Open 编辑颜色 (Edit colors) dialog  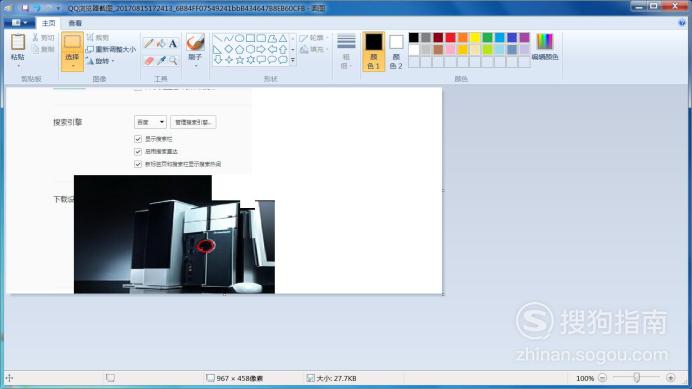(545, 47)
